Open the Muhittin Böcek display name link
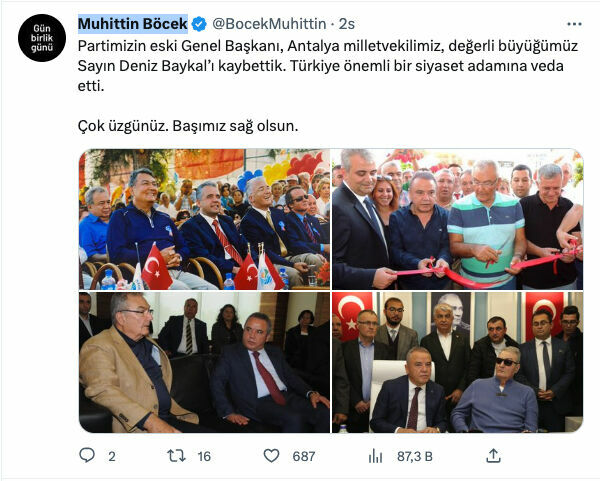The height and width of the screenshot is (481, 600). coord(133,24)
